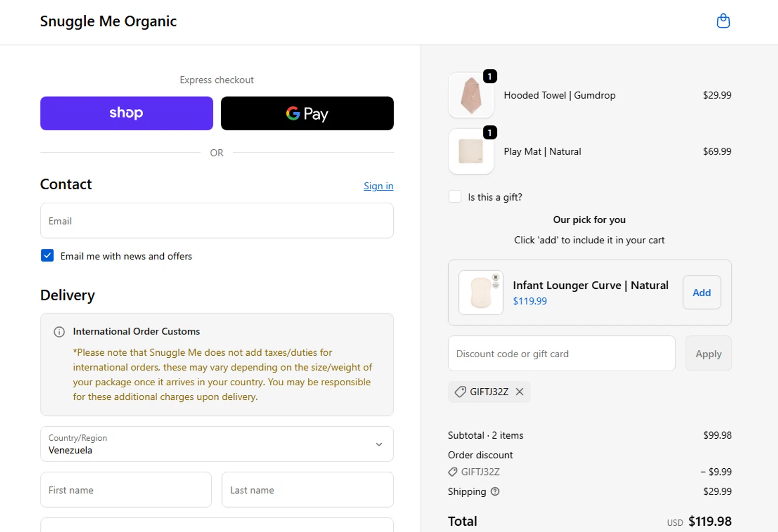Click the Apply discount button
The image size is (778, 532).
point(708,354)
